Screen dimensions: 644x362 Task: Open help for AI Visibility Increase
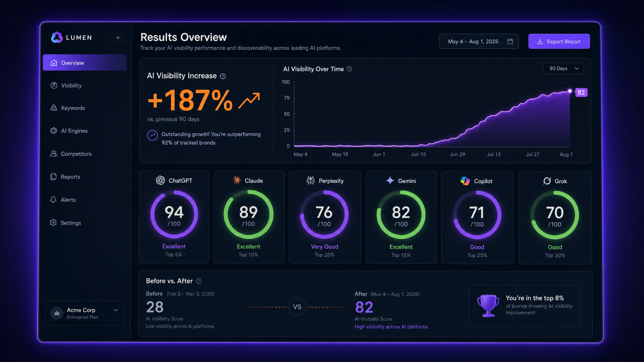click(x=223, y=76)
